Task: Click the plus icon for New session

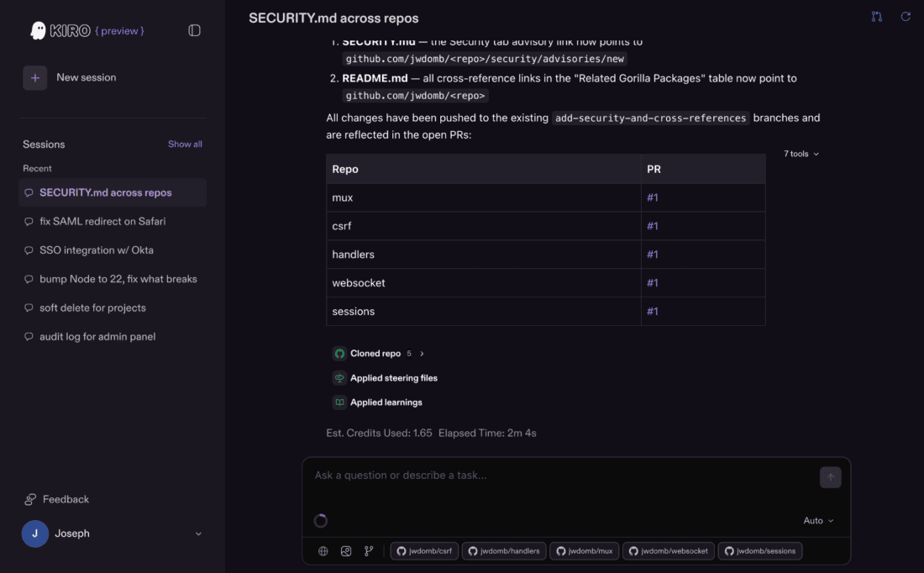Action: [34, 78]
